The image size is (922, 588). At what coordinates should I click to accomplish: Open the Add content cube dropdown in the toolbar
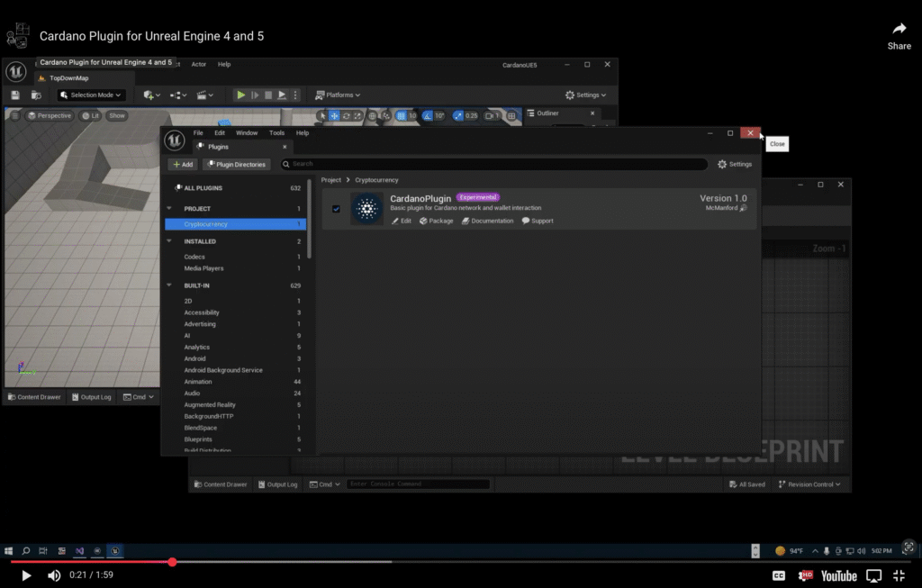pyautogui.click(x=151, y=95)
